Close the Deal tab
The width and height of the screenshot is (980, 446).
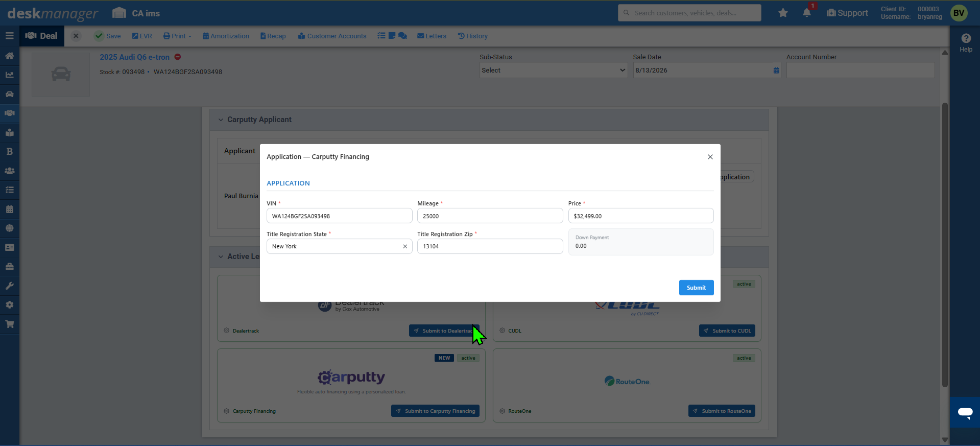(x=76, y=36)
